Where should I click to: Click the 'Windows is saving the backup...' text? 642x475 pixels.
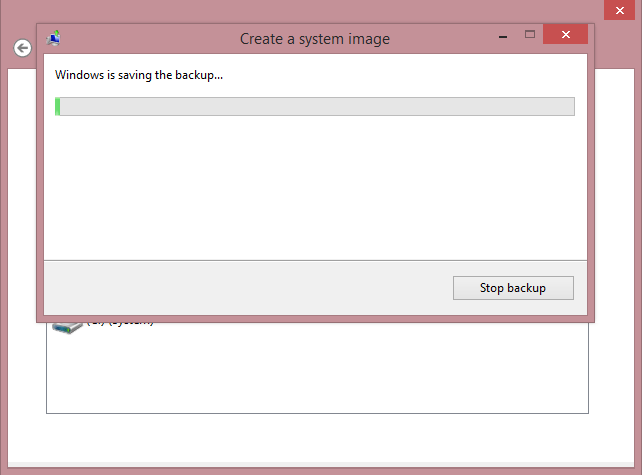[139, 75]
